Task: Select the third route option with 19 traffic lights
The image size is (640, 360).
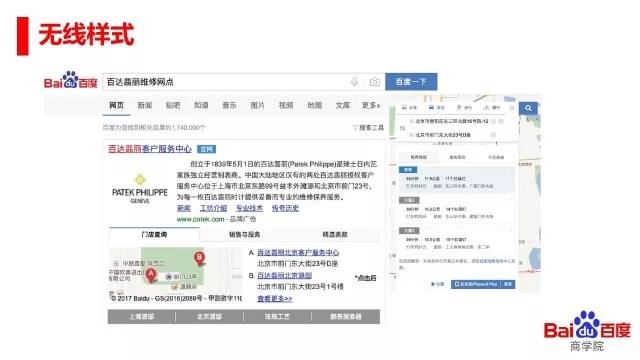Action: click(457, 240)
